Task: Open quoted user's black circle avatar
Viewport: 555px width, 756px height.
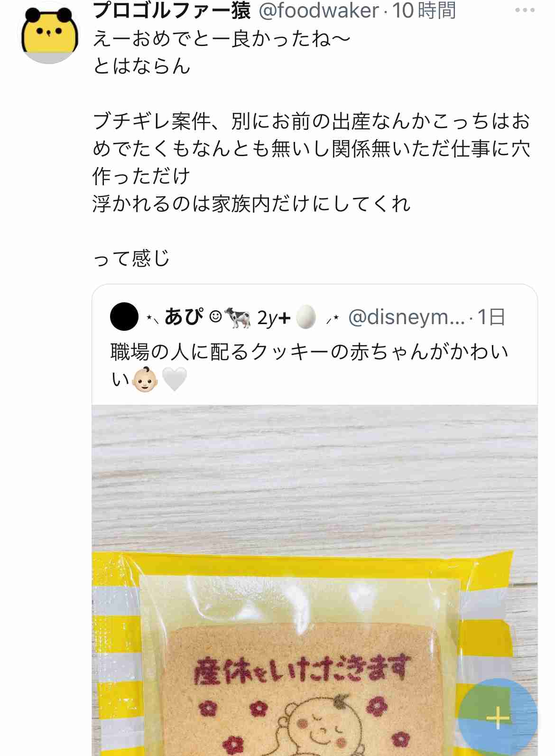Action: coord(124,317)
